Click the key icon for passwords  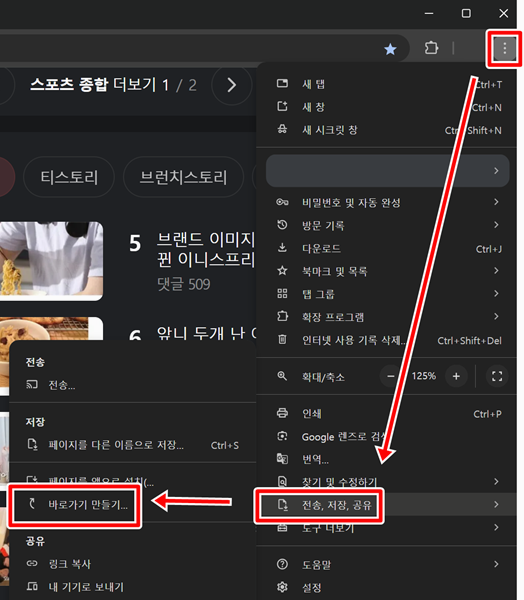point(282,202)
